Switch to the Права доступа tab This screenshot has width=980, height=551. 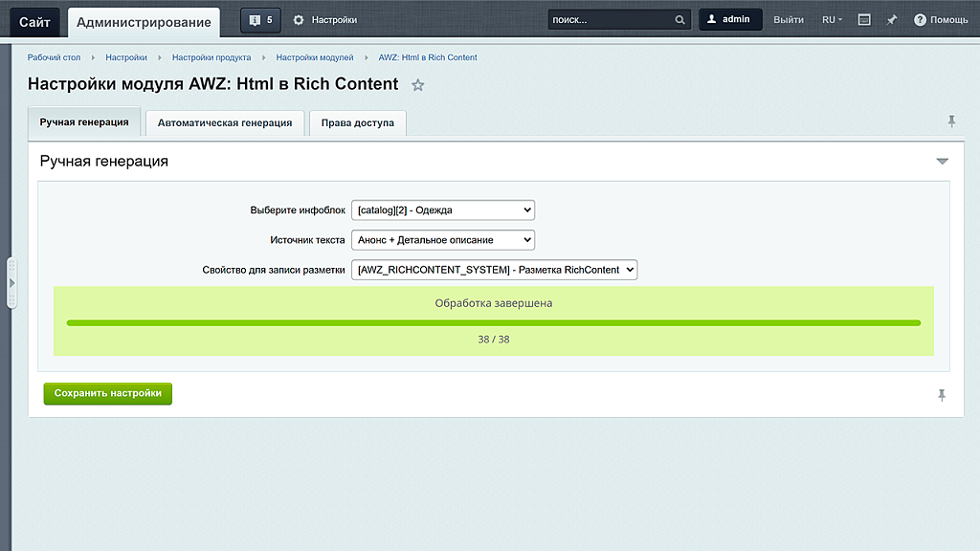[x=357, y=122]
